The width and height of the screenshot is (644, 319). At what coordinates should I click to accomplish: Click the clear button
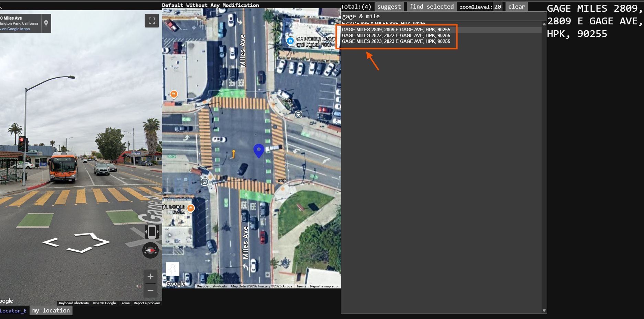pos(517,7)
